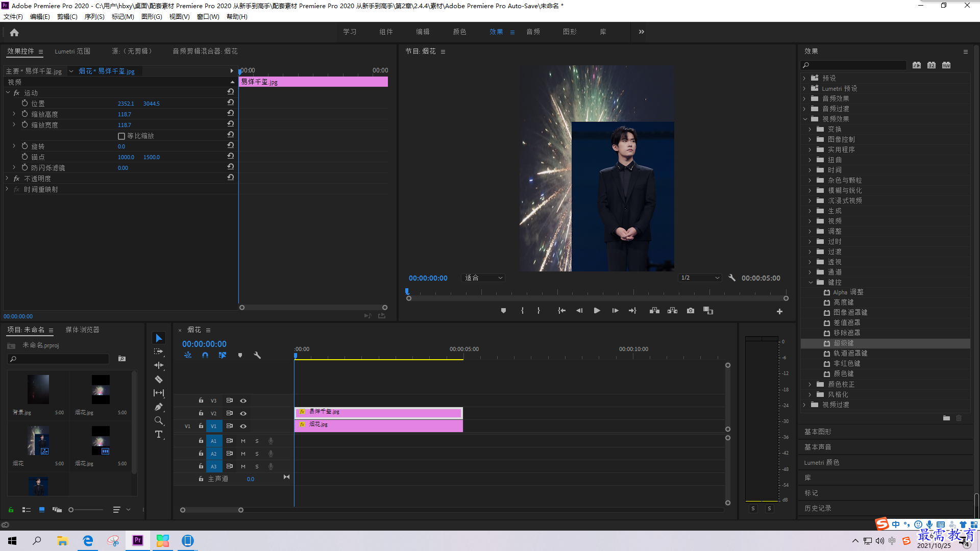Toggle timeline snap magnet
This screenshot has width=980, height=551.
[x=205, y=356]
